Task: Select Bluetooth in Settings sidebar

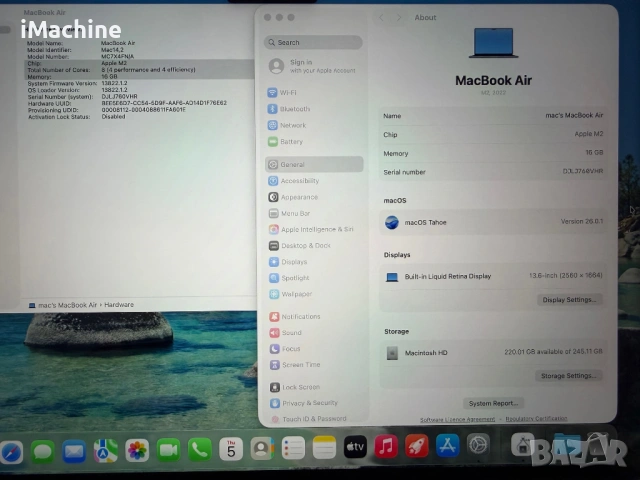Action: point(313,109)
